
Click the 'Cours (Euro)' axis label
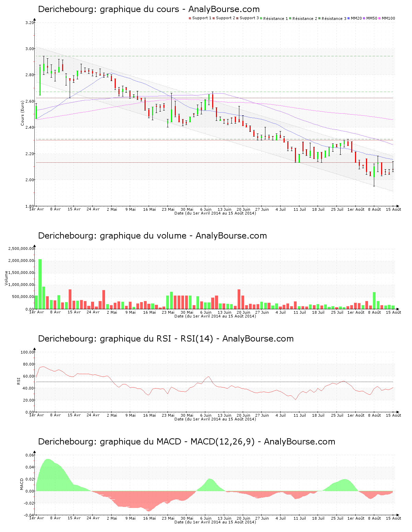(23, 113)
